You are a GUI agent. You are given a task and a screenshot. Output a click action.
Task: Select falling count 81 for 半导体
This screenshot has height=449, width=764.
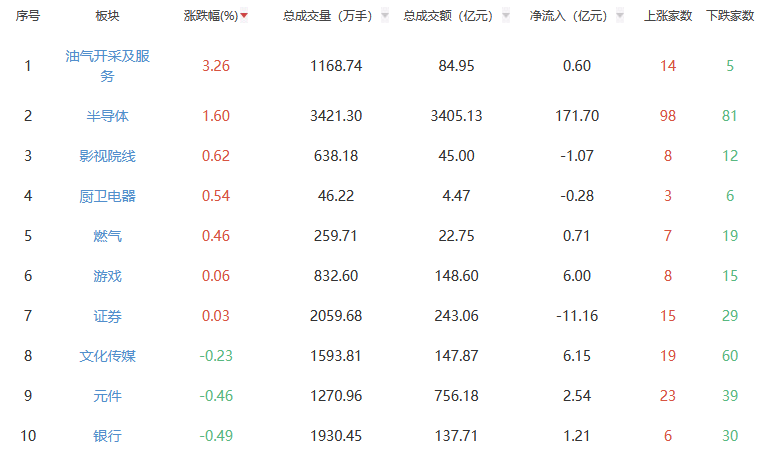pyautogui.click(x=730, y=116)
